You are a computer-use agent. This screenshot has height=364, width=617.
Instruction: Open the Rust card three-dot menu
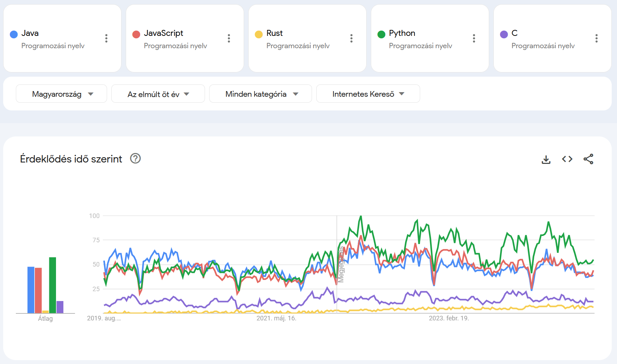351,38
